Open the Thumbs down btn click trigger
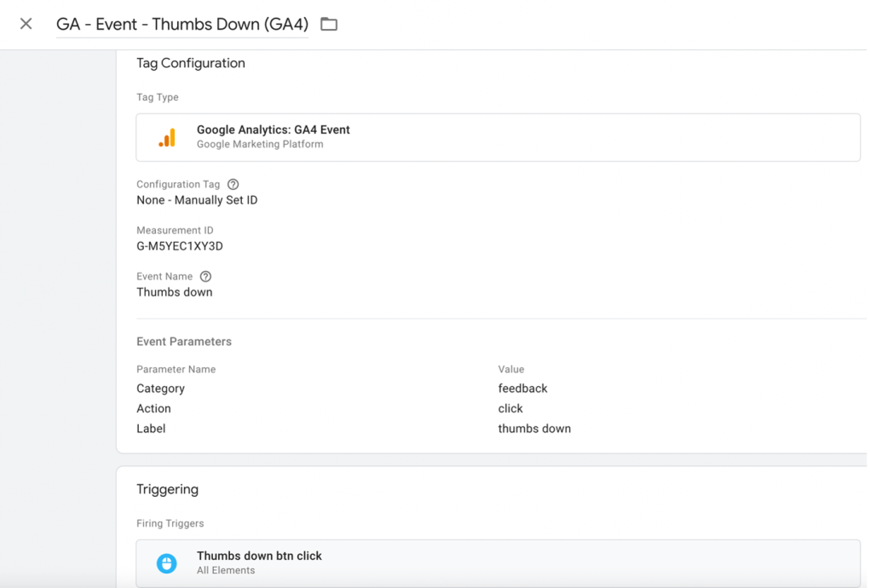 point(498,563)
